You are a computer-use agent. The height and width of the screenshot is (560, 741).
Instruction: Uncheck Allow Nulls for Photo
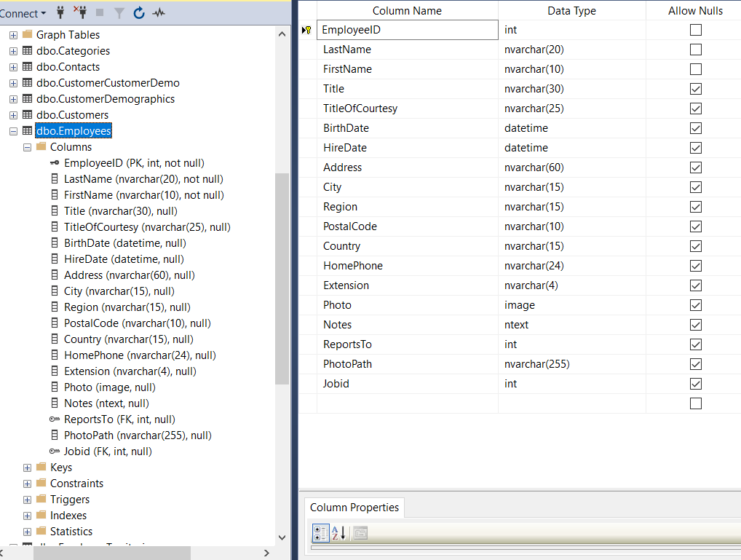point(696,305)
